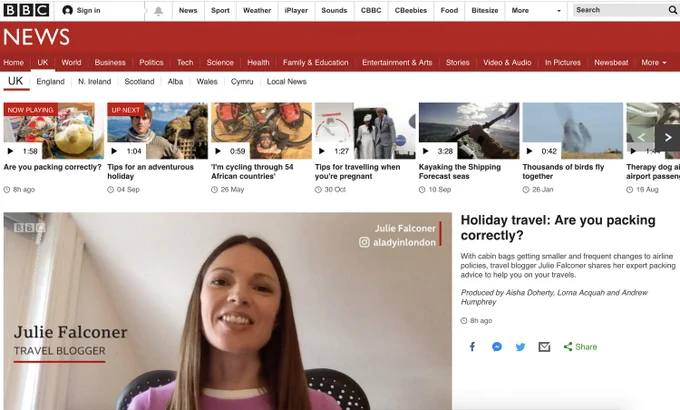Screen dimensions: 680x410
Task: Select the Business section
Action: 110,62
